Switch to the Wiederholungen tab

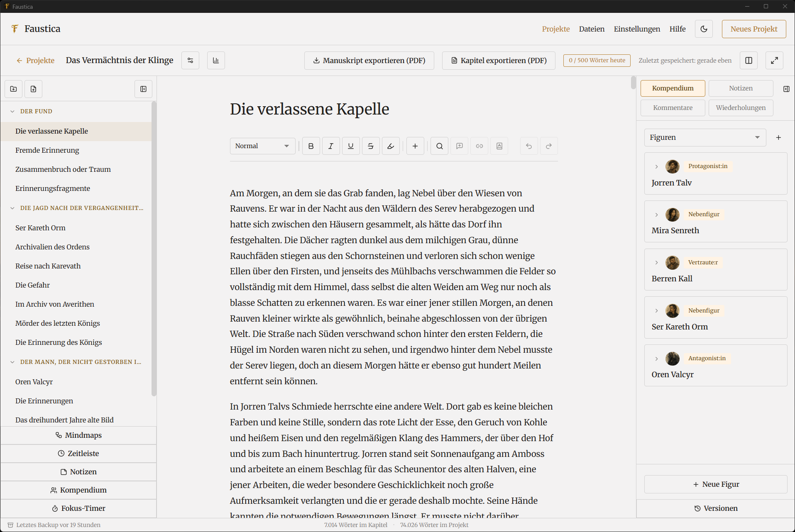click(741, 108)
